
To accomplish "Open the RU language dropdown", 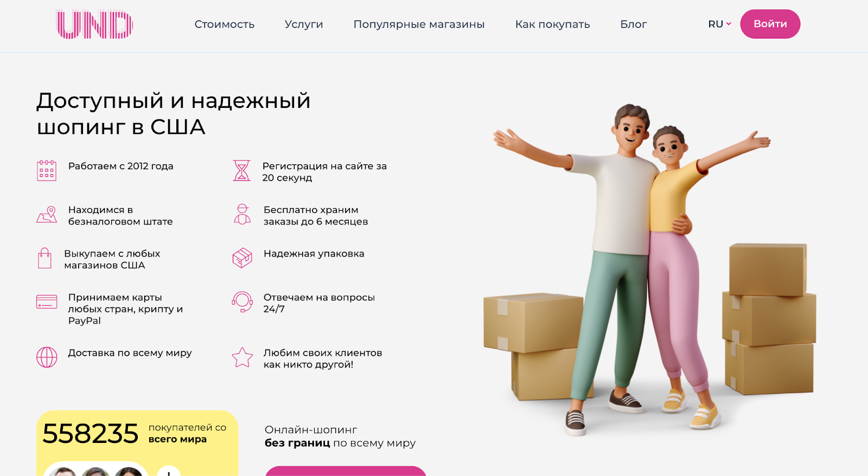I will point(719,24).
